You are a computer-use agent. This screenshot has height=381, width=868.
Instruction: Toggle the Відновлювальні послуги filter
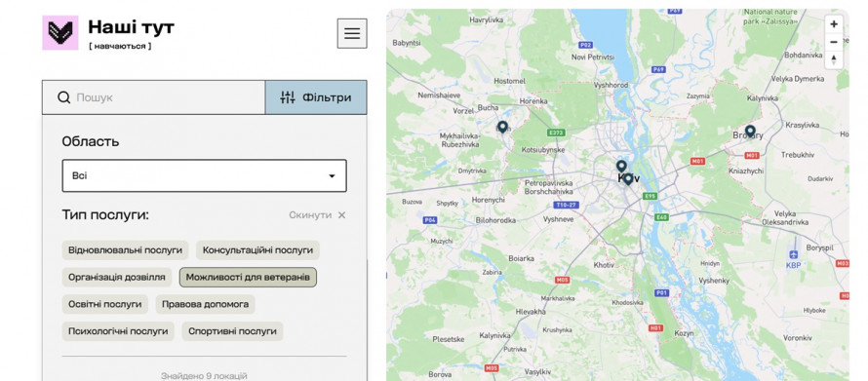pos(125,250)
